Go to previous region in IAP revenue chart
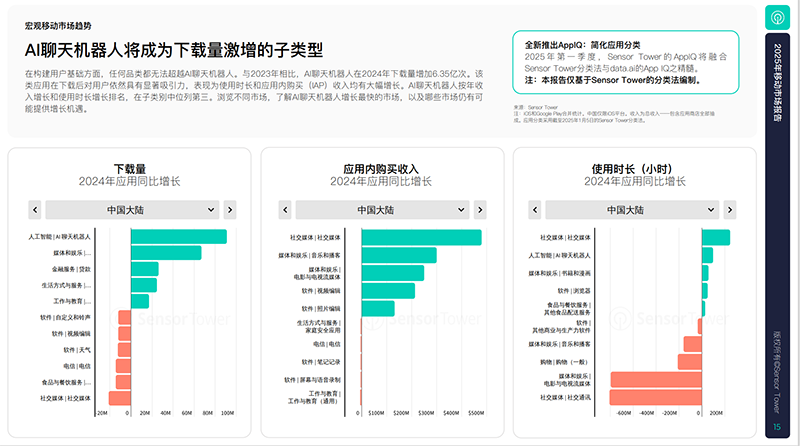 [285, 210]
